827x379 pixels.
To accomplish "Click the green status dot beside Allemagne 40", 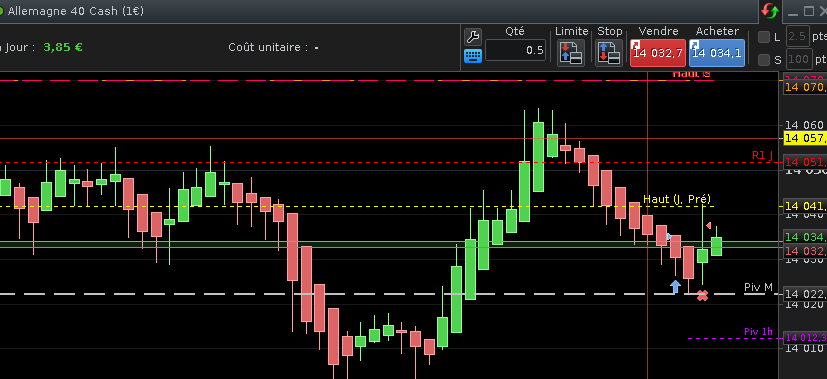I will tap(1, 11).
